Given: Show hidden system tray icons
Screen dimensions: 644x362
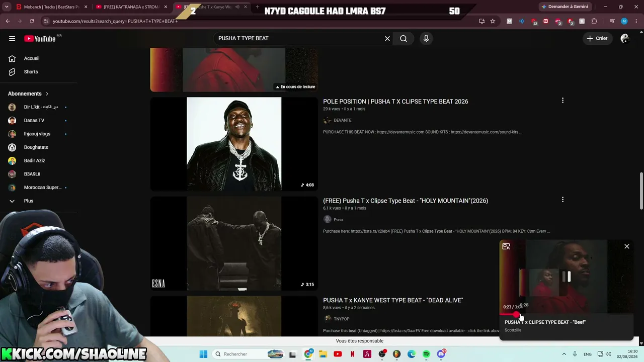Looking at the screenshot, I should click(564, 354).
